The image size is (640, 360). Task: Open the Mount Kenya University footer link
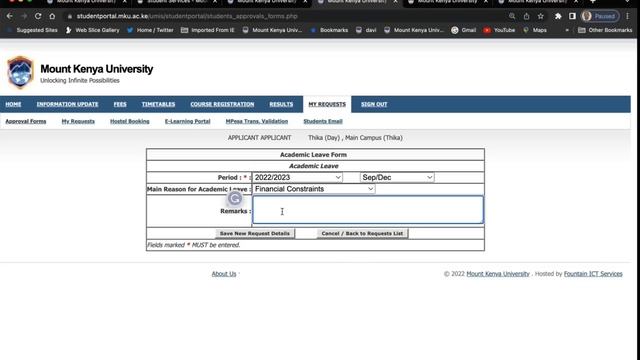tap(498, 274)
